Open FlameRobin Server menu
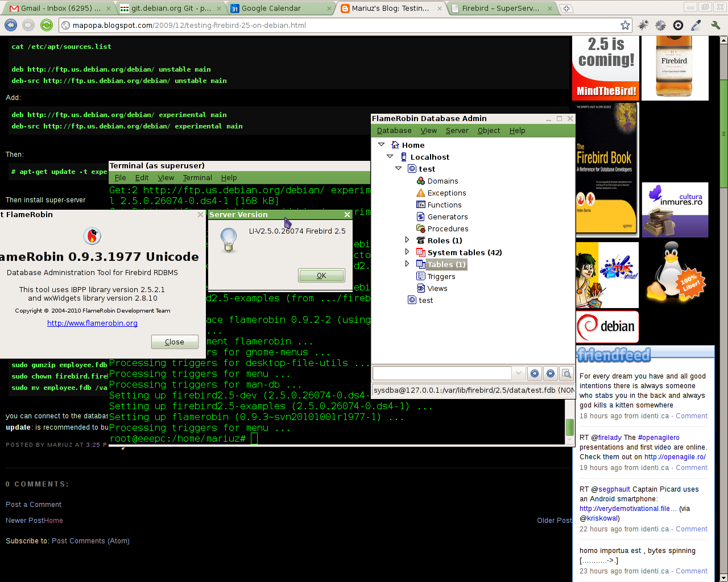The width and height of the screenshot is (728, 582). [x=457, y=131]
